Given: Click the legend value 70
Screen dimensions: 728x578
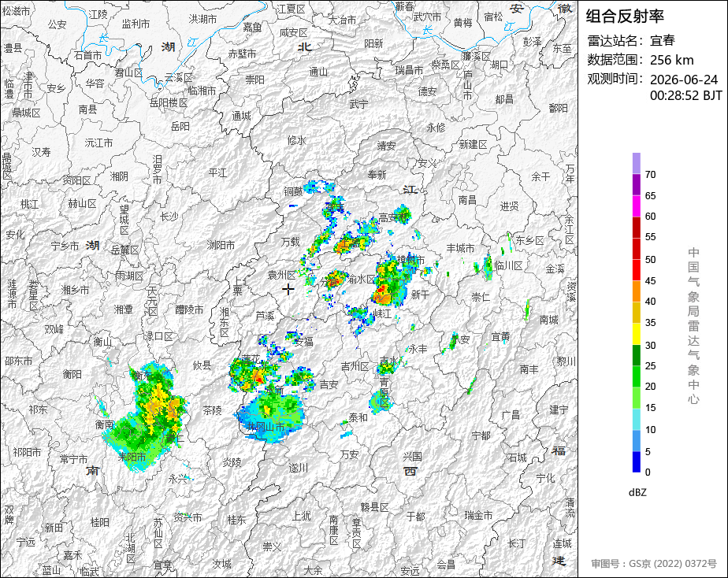Looking at the screenshot, I should point(650,175).
